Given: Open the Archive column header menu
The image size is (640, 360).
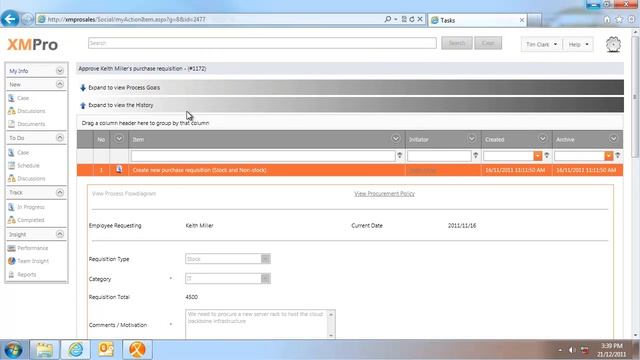Looking at the screenshot, I should pyautogui.click(x=613, y=139).
